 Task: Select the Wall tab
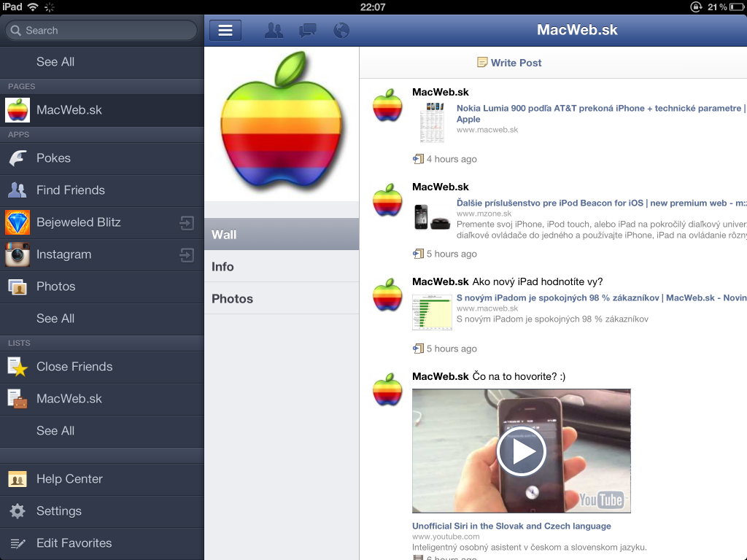[x=282, y=234]
